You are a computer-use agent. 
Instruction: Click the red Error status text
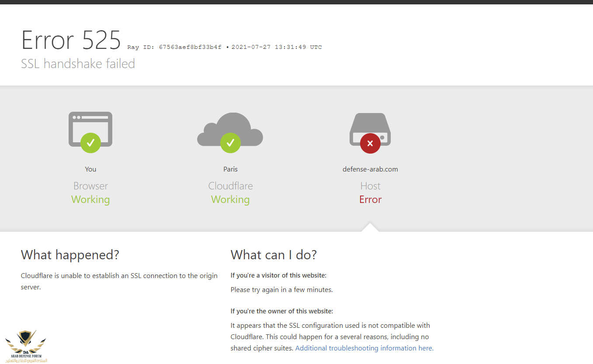point(370,199)
